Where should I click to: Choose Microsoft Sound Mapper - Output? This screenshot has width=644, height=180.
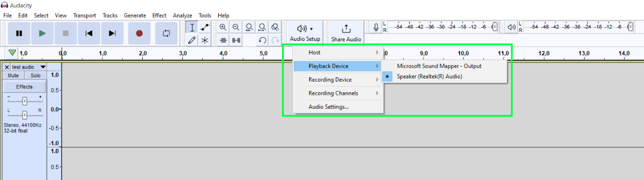coord(444,66)
